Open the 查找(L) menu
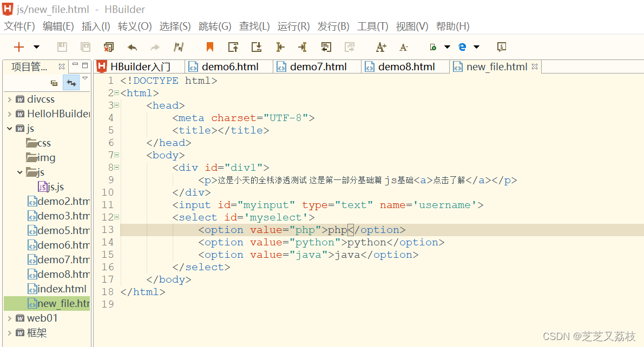This screenshot has height=347, width=644. (254, 26)
